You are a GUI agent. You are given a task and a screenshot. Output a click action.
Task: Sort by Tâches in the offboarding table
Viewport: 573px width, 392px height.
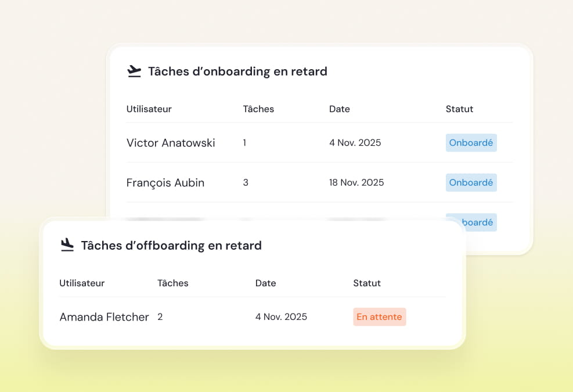[x=172, y=283]
